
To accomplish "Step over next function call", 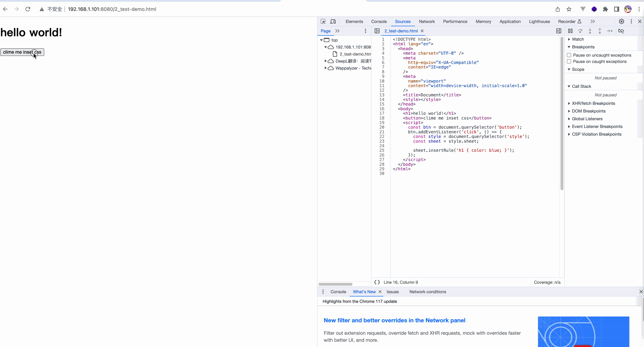I will pos(580,31).
